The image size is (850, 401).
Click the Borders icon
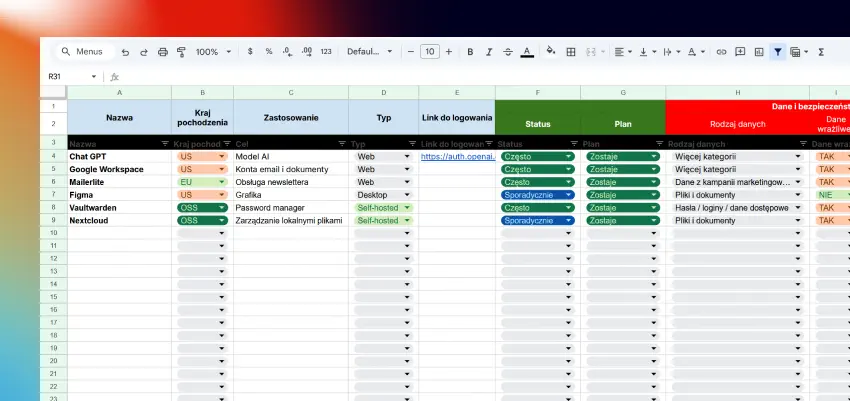pos(570,52)
